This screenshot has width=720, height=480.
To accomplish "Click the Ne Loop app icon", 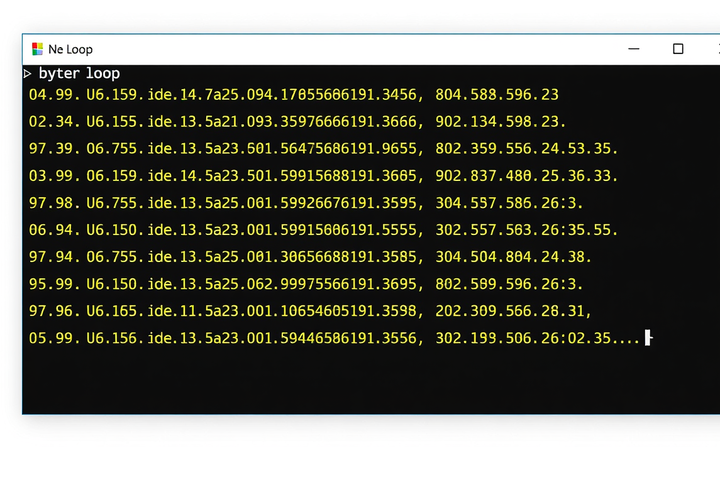I will tap(37, 49).
